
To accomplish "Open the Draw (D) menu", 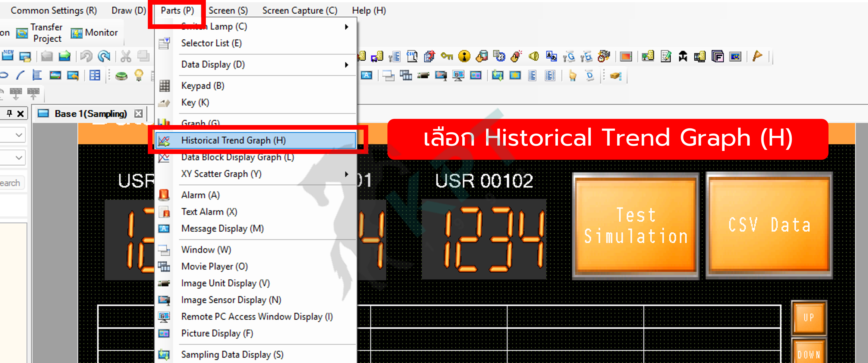I will [x=129, y=10].
